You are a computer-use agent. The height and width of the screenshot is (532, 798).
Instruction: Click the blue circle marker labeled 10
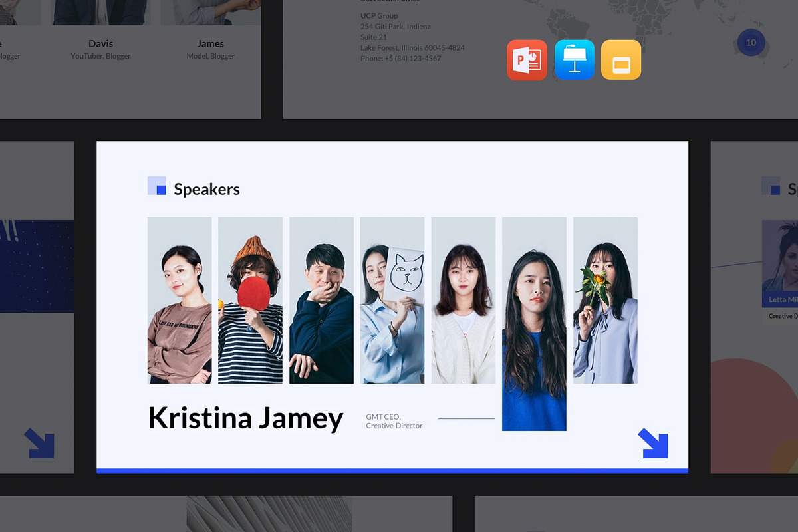coord(751,43)
